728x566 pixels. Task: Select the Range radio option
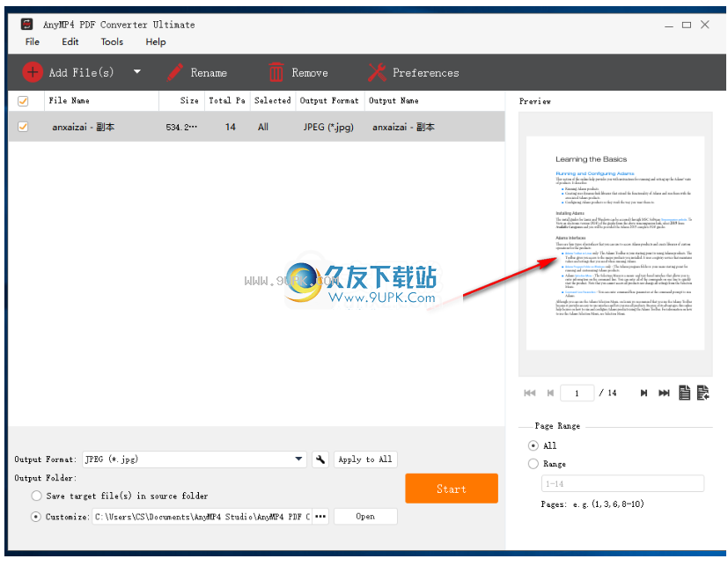(533, 463)
